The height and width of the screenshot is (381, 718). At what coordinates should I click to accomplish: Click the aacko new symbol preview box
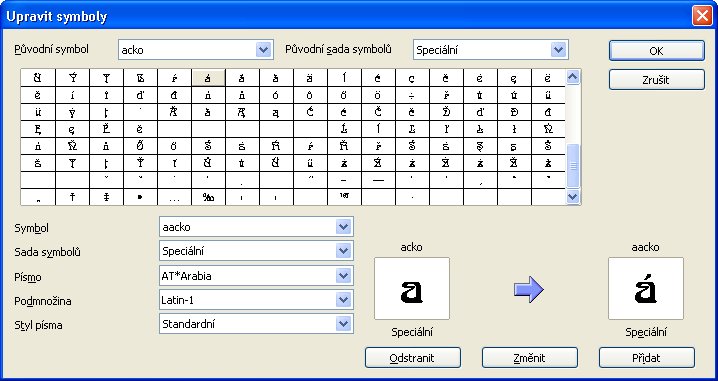click(646, 288)
